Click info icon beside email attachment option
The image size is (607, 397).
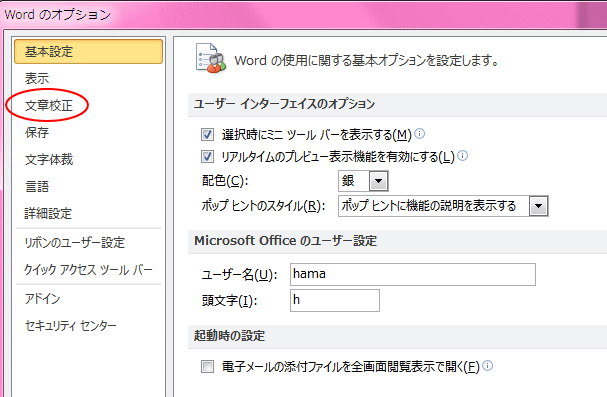pyautogui.click(x=488, y=365)
